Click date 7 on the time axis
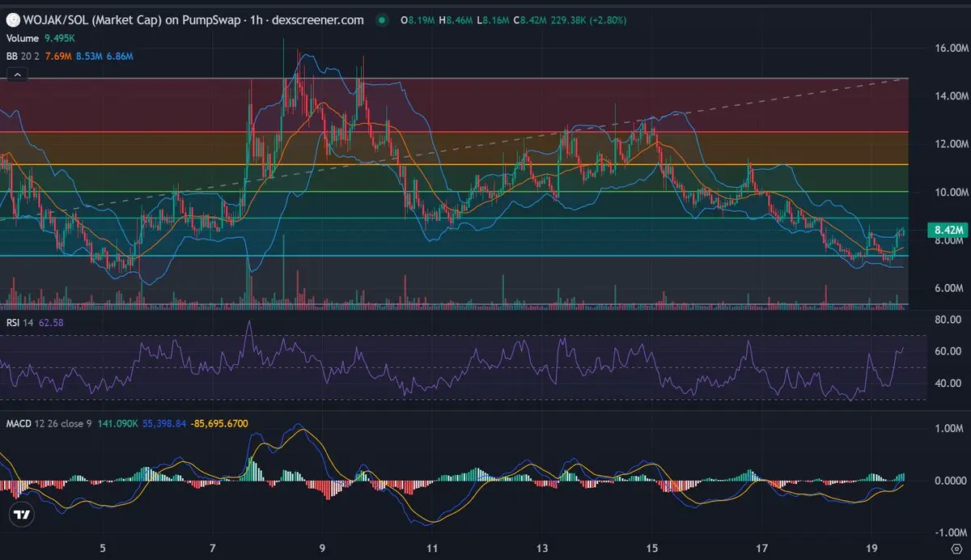971x560 pixels. coord(211,548)
